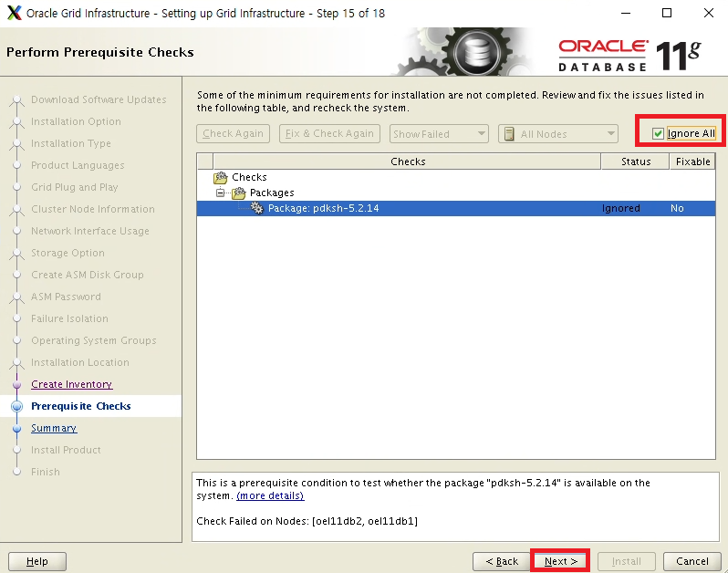Cancel the Grid Infrastructure installation
728x573 pixels.
(x=692, y=561)
